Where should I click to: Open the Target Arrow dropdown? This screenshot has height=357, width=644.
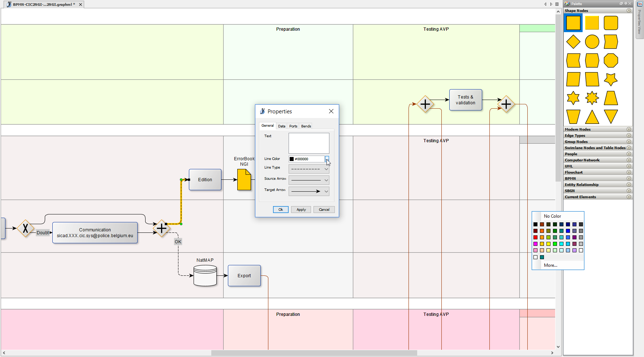coord(309,191)
